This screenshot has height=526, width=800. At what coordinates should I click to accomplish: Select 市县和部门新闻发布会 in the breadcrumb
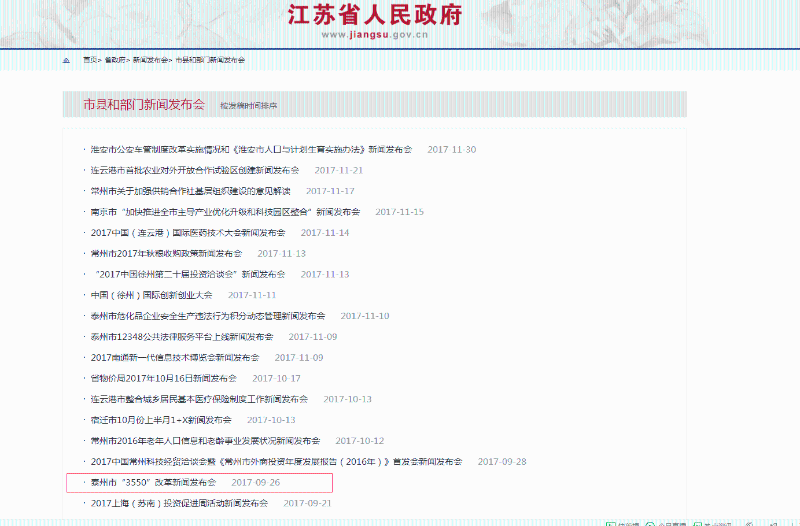(210, 60)
